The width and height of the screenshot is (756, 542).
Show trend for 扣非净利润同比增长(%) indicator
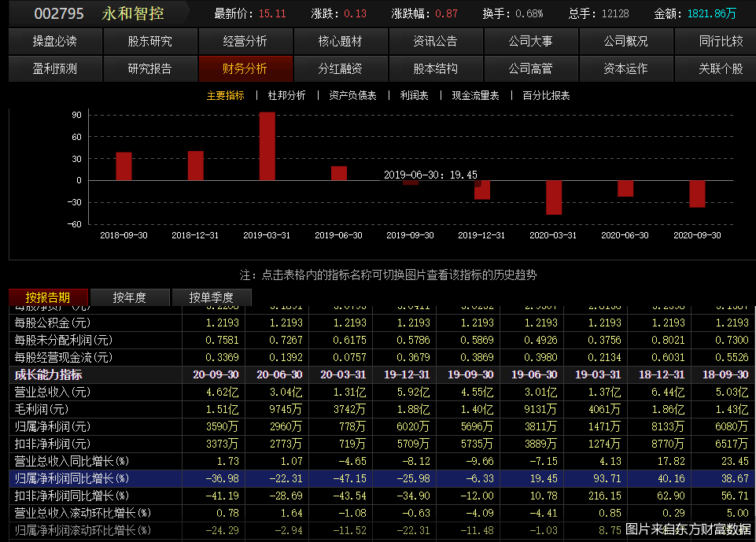(72, 496)
